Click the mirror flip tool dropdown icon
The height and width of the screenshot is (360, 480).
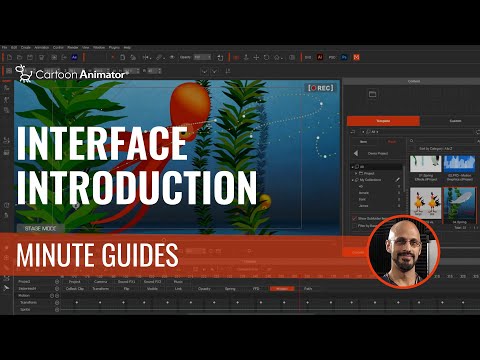click(146, 57)
